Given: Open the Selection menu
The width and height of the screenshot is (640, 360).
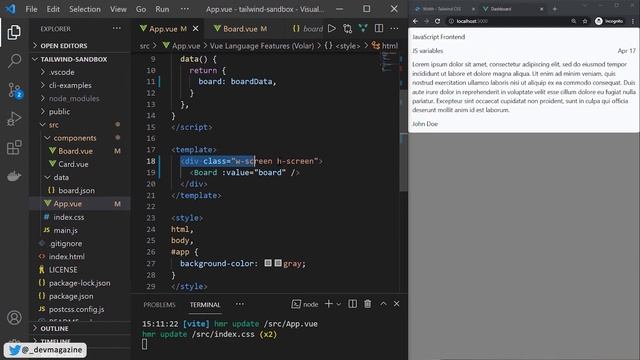Looking at the screenshot, I should [85, 9].
